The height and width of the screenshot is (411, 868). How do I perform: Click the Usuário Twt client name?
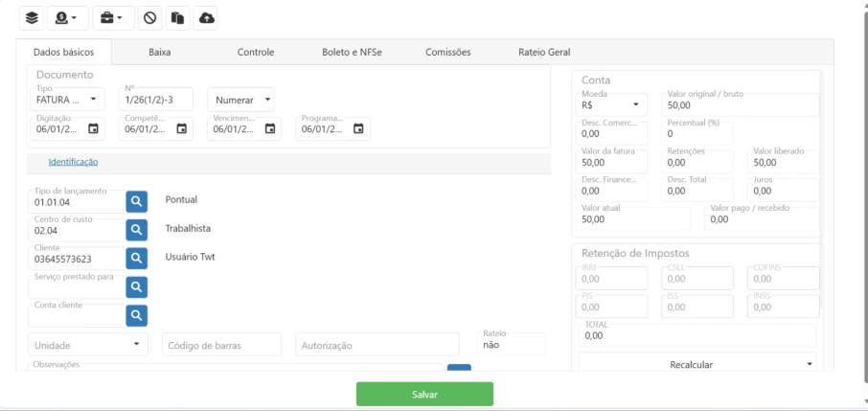coord(190,257)
